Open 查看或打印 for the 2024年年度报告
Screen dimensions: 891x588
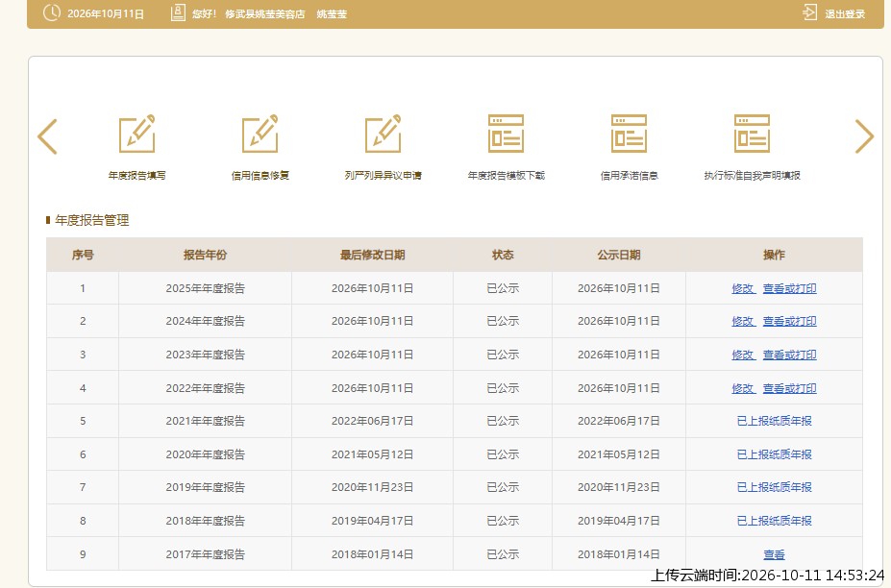coord(789,322)
